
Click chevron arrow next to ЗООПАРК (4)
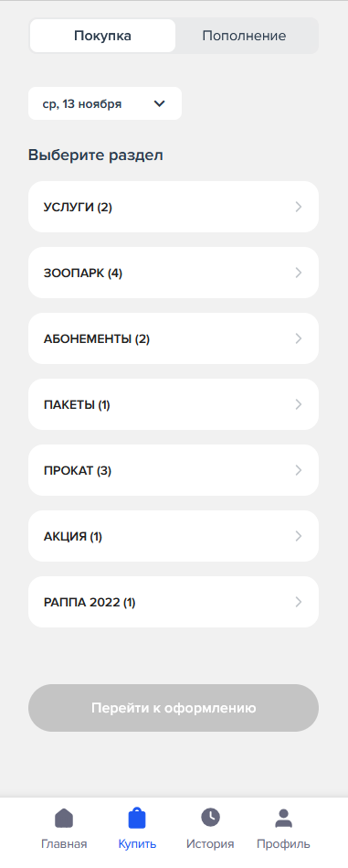299,273
